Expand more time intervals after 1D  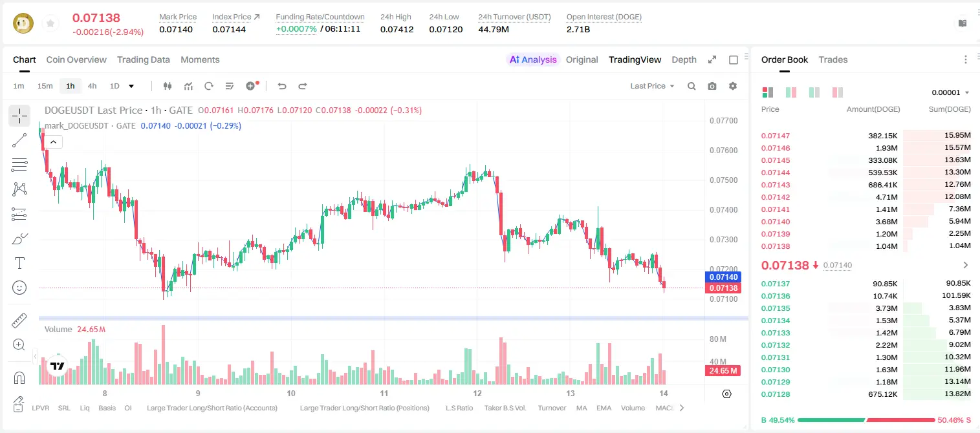click(x=131, y=86)
